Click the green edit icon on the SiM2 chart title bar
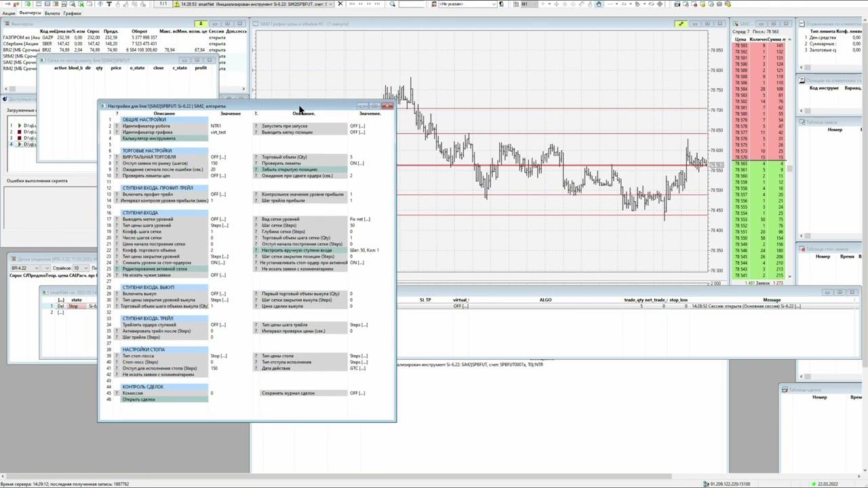The width and height of the screenshot is (868, 488). [x=681, y=24]
